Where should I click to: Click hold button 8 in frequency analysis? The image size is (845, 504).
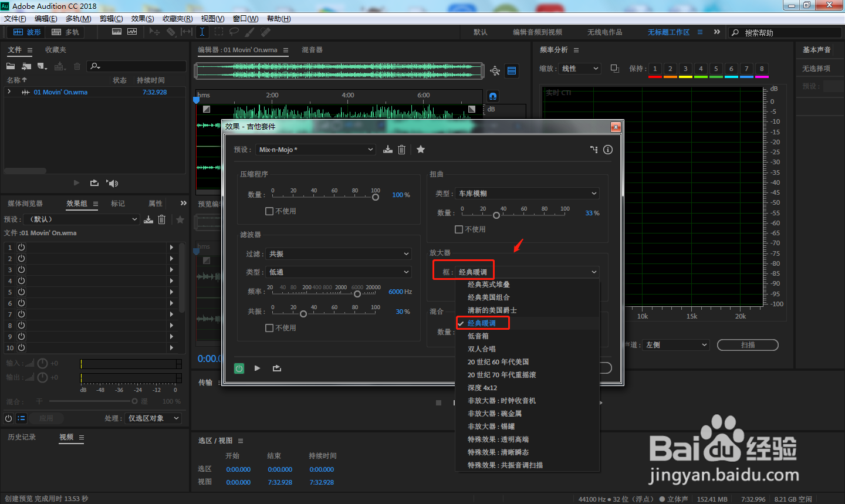762,69
